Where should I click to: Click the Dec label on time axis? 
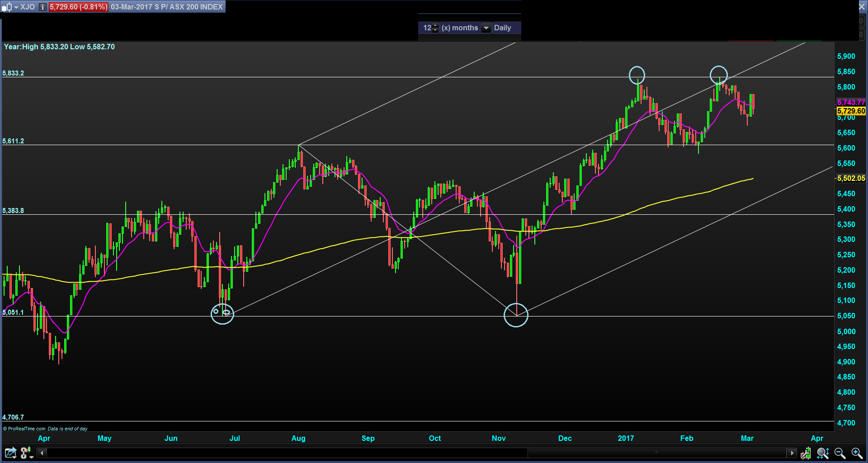click(565, 438)
